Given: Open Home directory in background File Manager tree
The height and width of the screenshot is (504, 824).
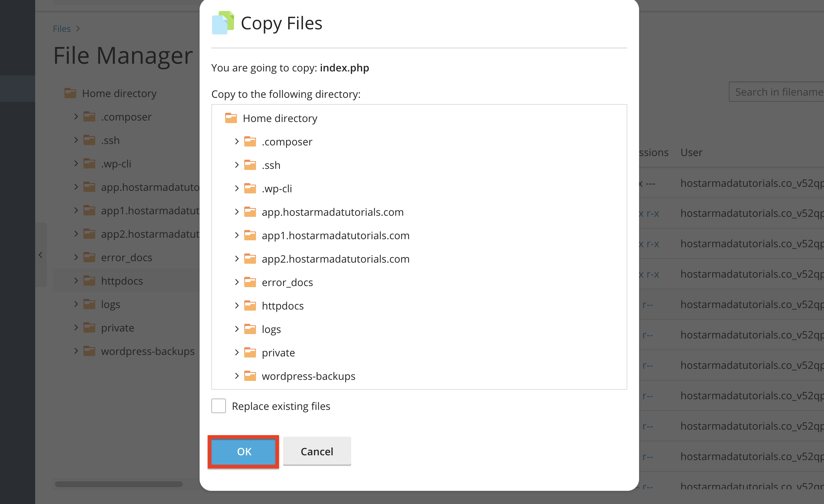Looking at the screenshot, I should coord(119,93).
